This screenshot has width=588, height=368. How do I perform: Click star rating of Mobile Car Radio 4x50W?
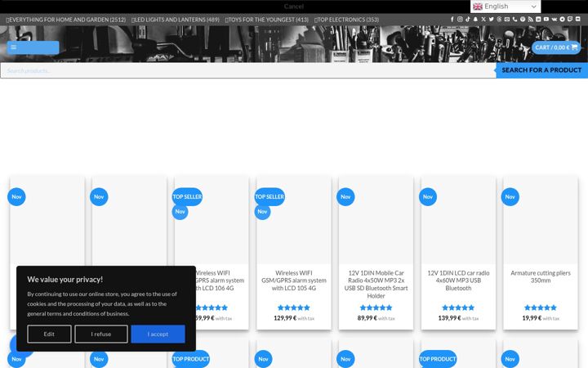pyautogui.click(x=376, y=307)
